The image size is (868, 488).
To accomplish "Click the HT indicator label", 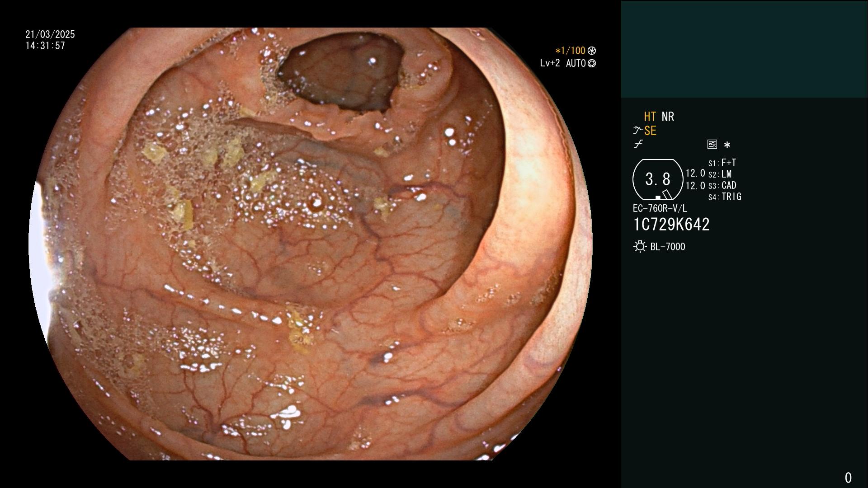I will [650, 117].
